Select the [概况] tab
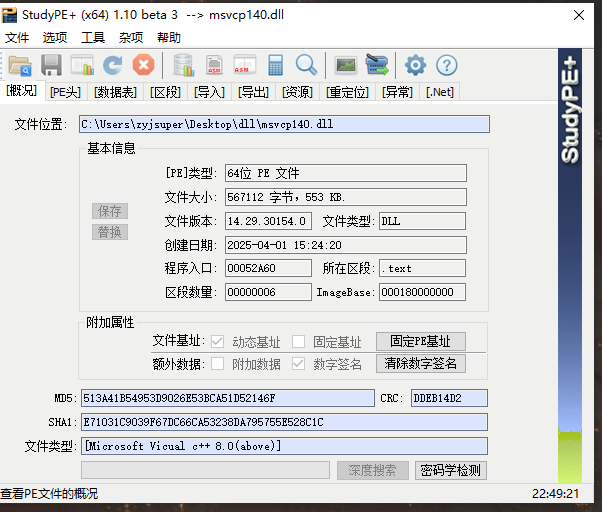 click(x=22, y=91)
